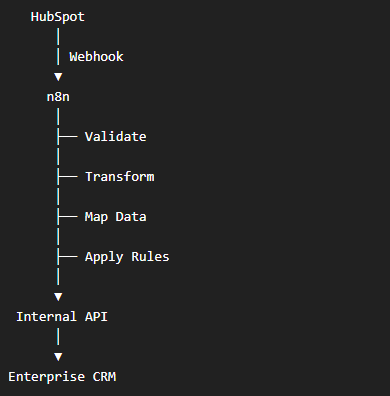Click the vertical line under HubSpot
Viewport: 390px width, 396px height.
[58, 37]
